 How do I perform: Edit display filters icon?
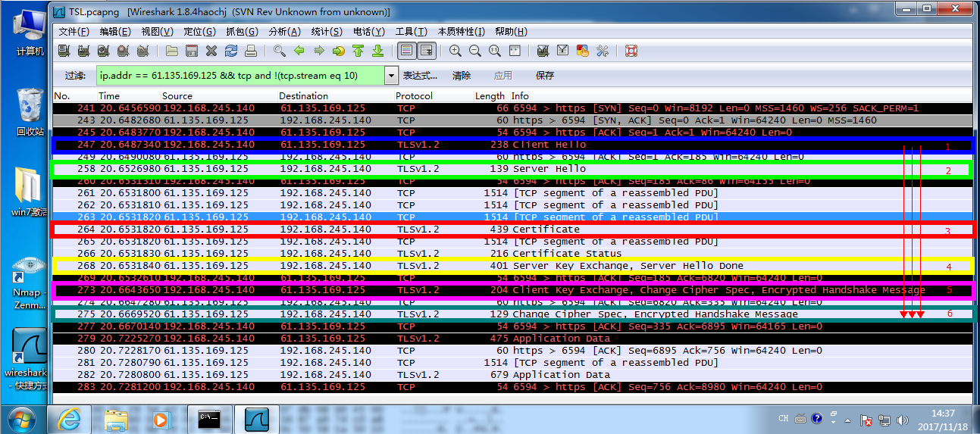tap(562, 51)
